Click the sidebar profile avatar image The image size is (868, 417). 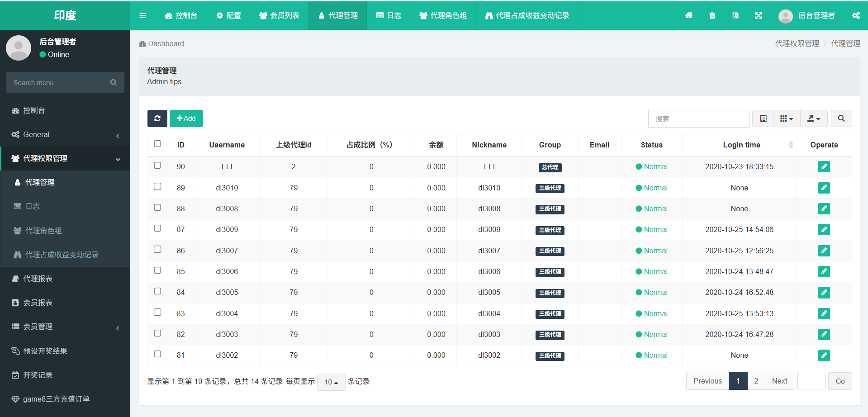point(19,48)
